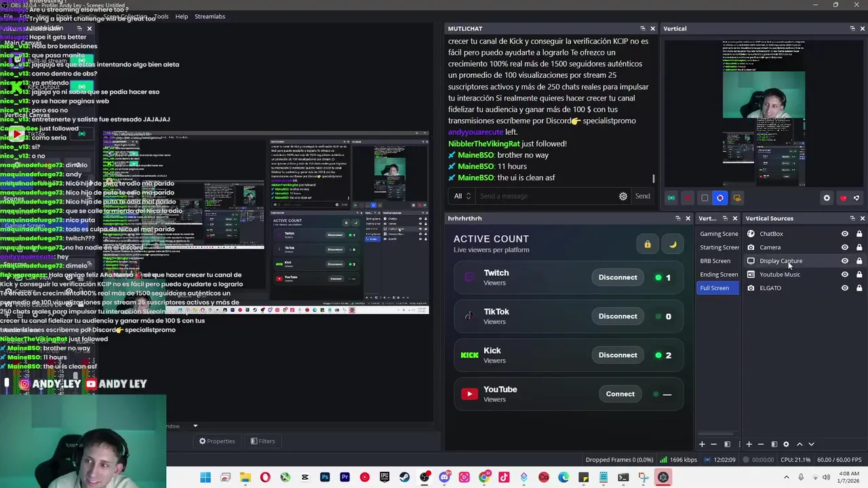868x488 pixels.
Task: Remove selected vertical source with minus
Action: tap(761, 444)
